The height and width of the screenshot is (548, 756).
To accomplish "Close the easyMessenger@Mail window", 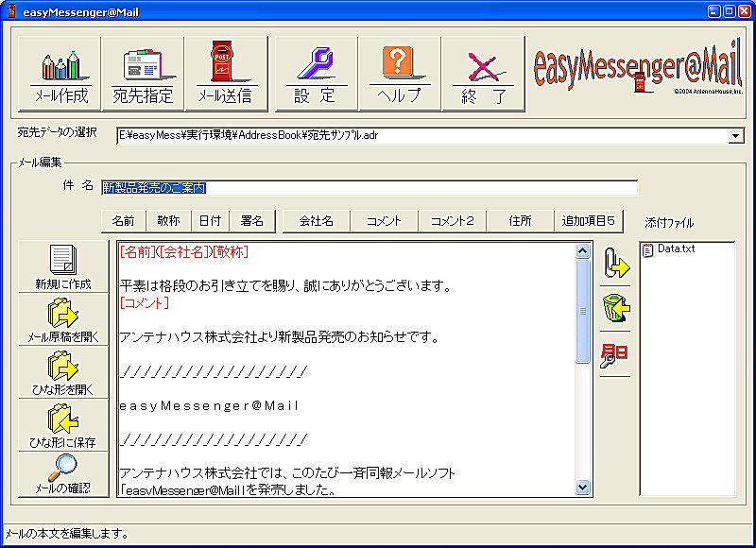I will [x=745, y=11].
